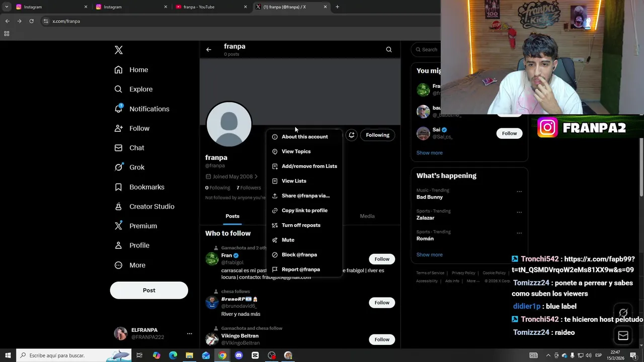Open options for Bad Bunny trend
Screen dimensions: 644x362
[x=519, y=192]
